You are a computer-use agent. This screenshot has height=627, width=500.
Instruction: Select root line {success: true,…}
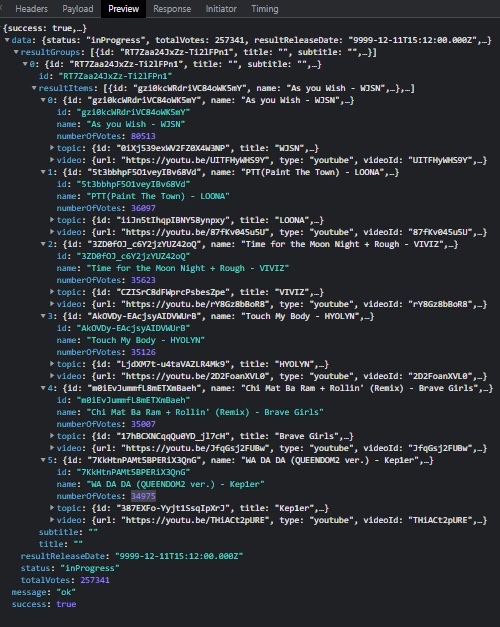pos(45,28)
